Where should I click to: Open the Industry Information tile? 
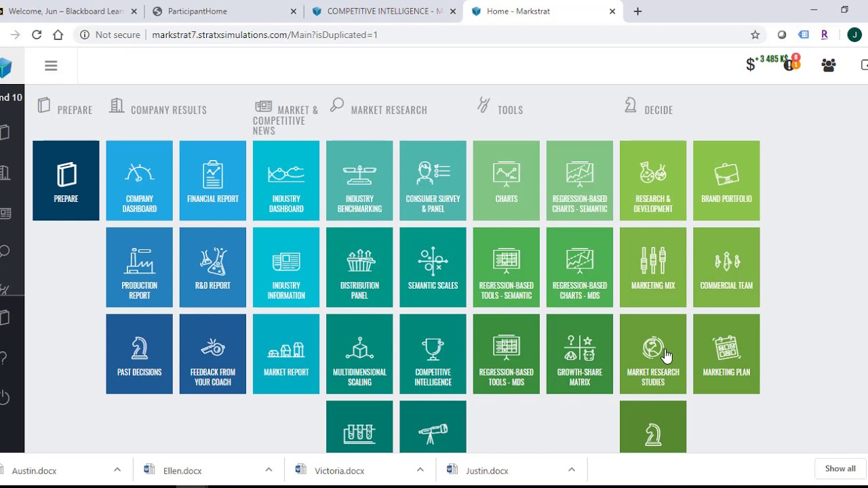point(286,267)
